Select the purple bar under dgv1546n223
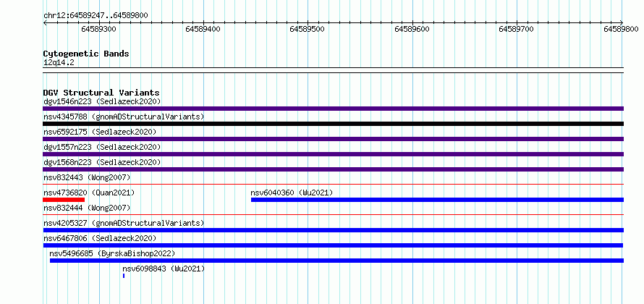This screenshot has width=644, height=304. point(333,109)
